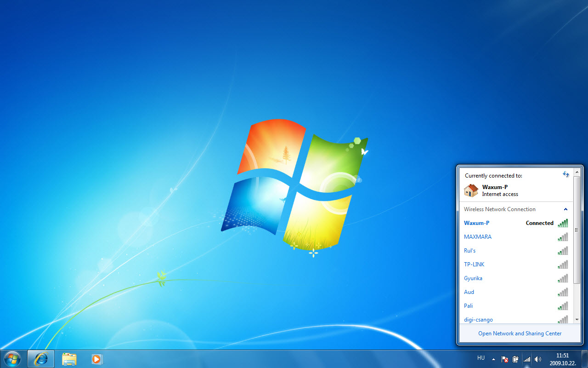Click the house icon beside Waxum-P
The height and width of the screenshot is (368, 588).
coord(471,190)
